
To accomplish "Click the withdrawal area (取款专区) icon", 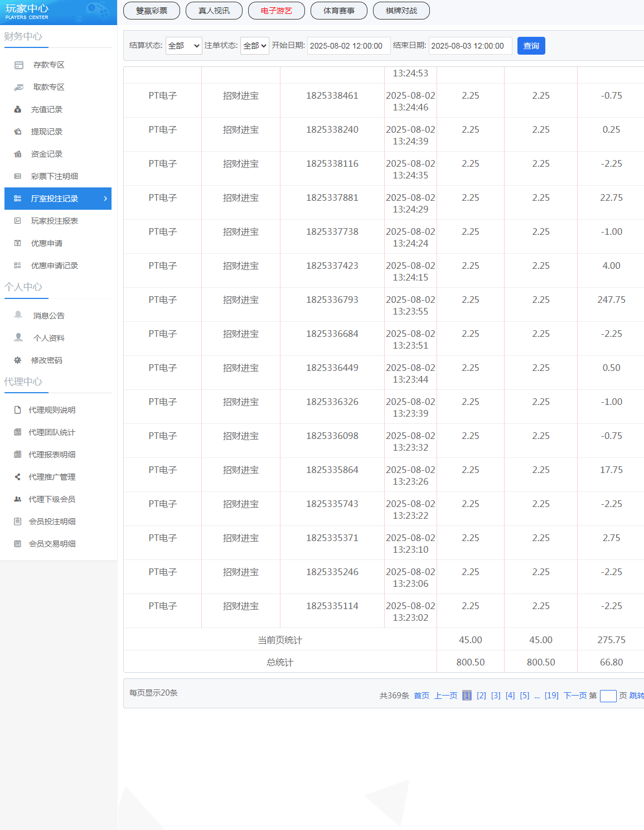I will tap(18, 88).
